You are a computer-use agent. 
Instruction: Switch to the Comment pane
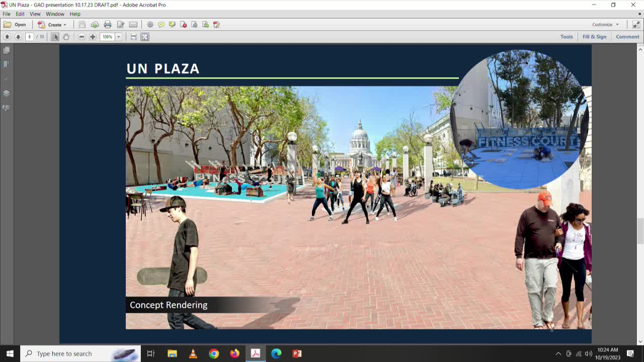(627, 36)
